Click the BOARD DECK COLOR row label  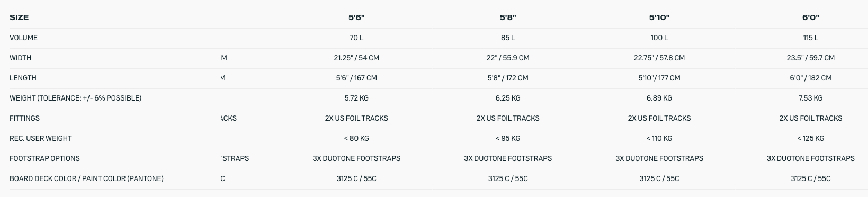(86, 178)
